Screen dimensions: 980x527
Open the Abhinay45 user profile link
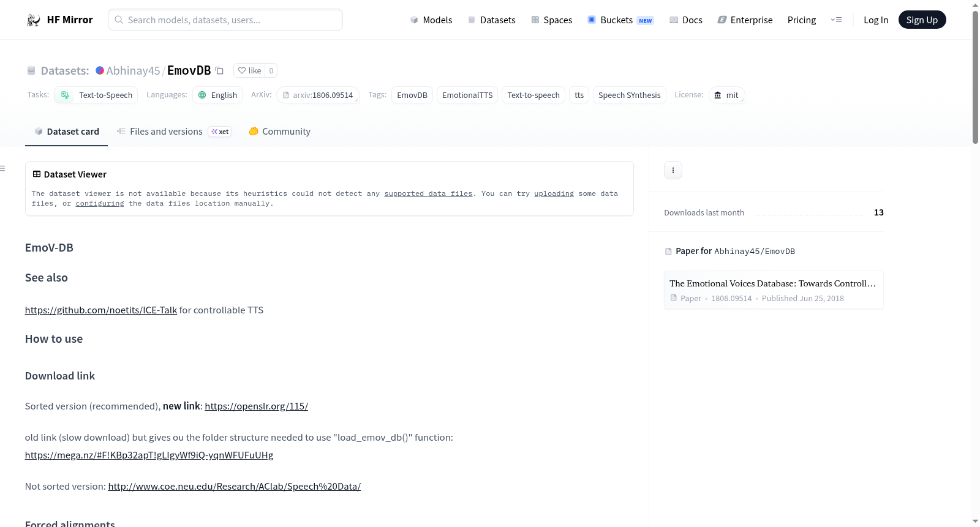pos(133,70)
